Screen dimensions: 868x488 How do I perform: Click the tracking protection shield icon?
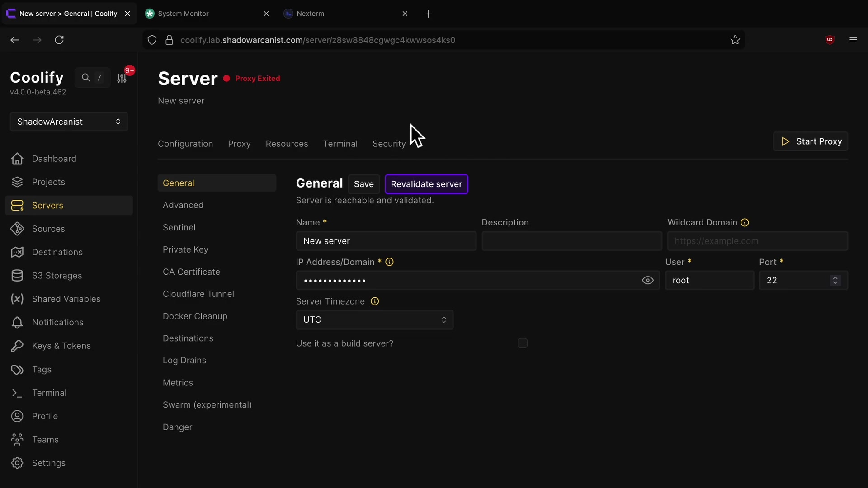coord(152,40)
